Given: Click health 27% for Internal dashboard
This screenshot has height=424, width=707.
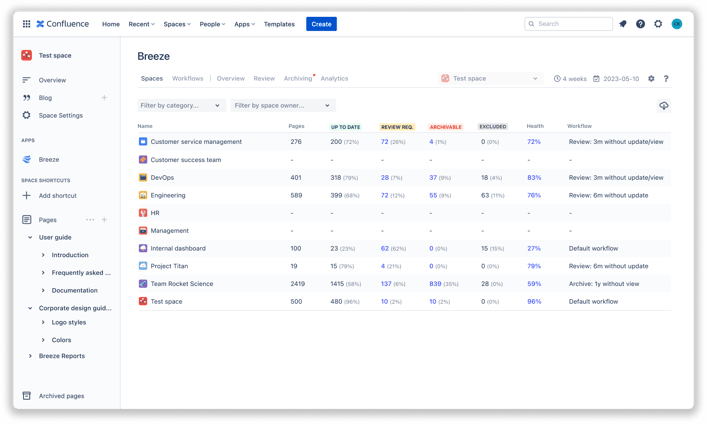Looking at the screenshot, I should pyautogui.click(x=534, y=249).
